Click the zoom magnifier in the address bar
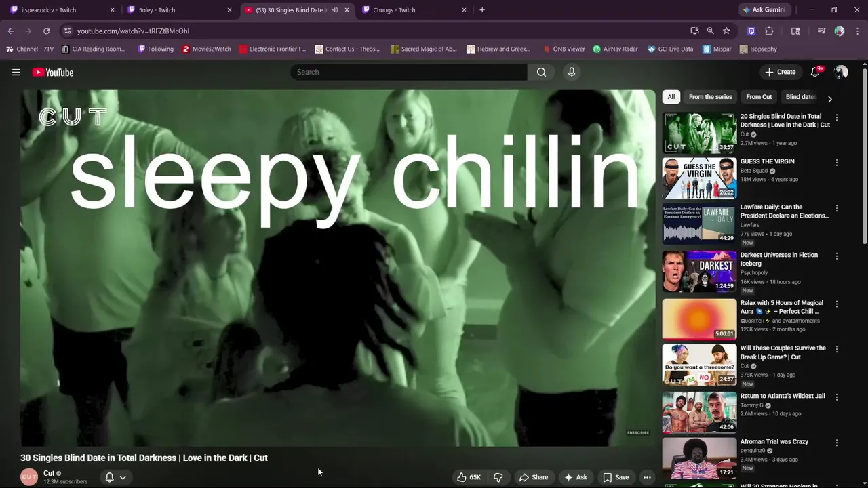The image size is (868, 488). coord(710,30)
